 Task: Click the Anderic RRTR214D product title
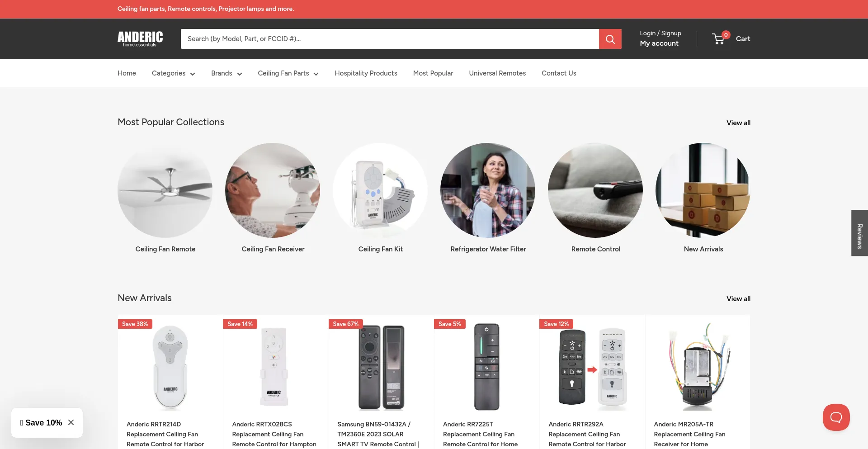pos(165,435)
